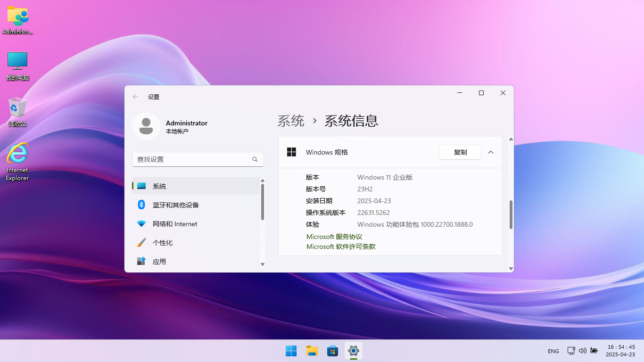Select 网络和 Internet in the sidebar
Image resolution: width=644 pixels, height=362 pixels.
pyautogui.click(x=196, y=224)
